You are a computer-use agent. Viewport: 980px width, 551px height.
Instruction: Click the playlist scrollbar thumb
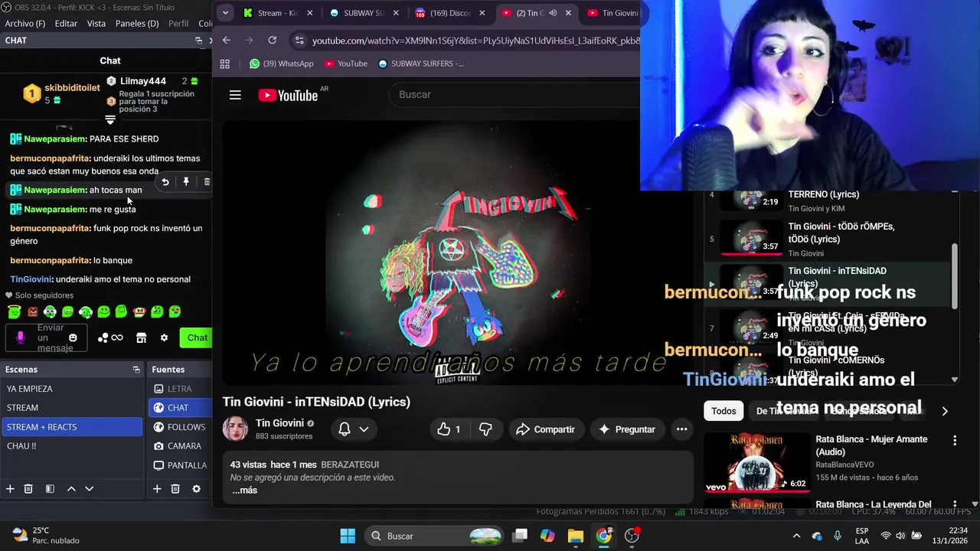tap(954, 275)
